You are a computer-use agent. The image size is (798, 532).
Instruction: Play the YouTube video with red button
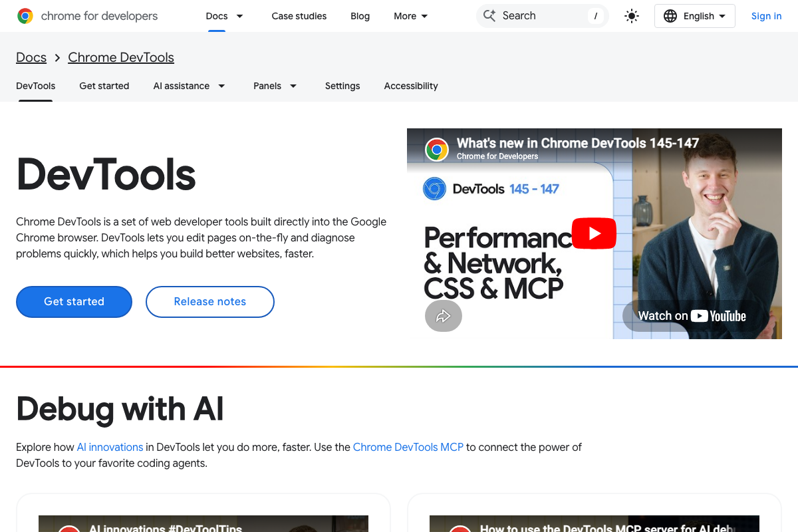click(595, 233)
